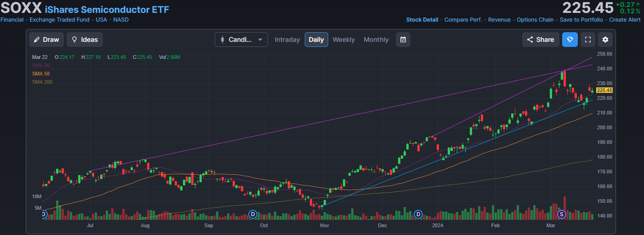Click the blue diamond premium icon
The image size is (644, 235).
point(570,40)
